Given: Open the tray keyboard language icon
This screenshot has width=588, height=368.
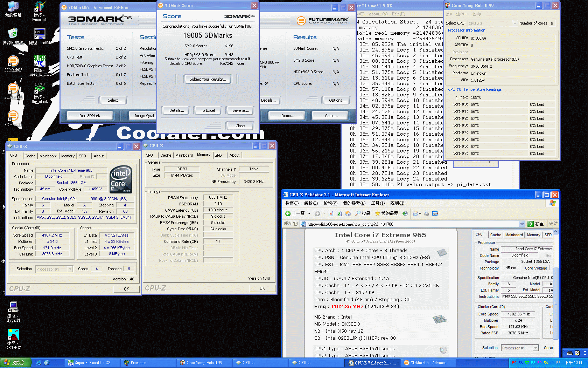Looking at the screenshot, I should pos(569,353).
